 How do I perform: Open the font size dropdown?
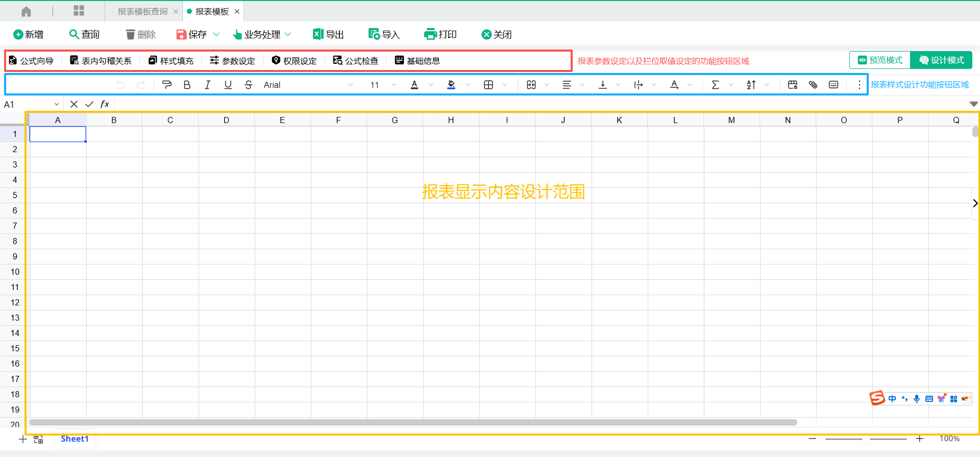[394, 85]
